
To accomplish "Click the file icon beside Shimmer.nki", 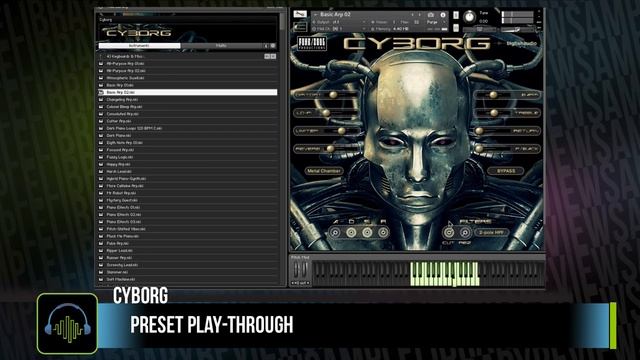I will [101, 272].
